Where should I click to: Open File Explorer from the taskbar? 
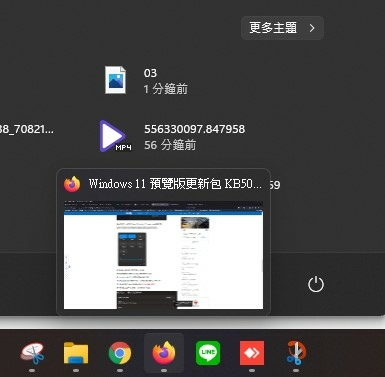pos(76,353)
